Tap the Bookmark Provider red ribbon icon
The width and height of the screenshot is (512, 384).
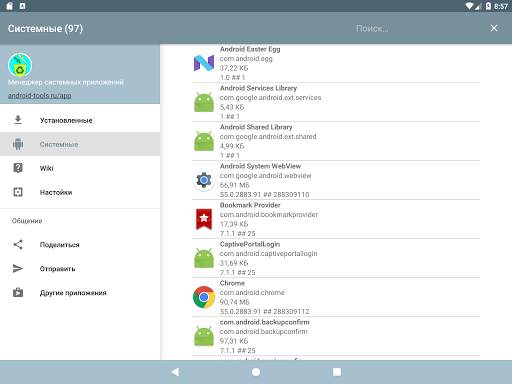(x=204, y=219)
